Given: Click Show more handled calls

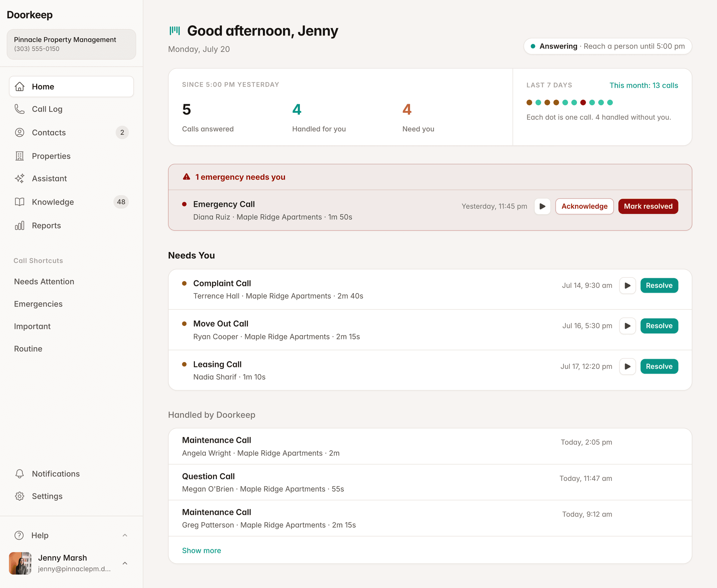Looking at the screenshot, I should 201,551.
